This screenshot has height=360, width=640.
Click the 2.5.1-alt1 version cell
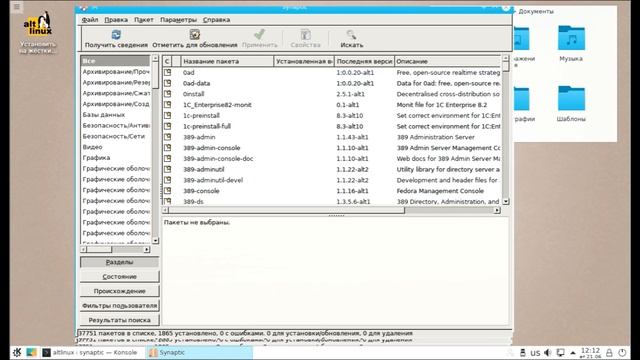click(351, 94)
